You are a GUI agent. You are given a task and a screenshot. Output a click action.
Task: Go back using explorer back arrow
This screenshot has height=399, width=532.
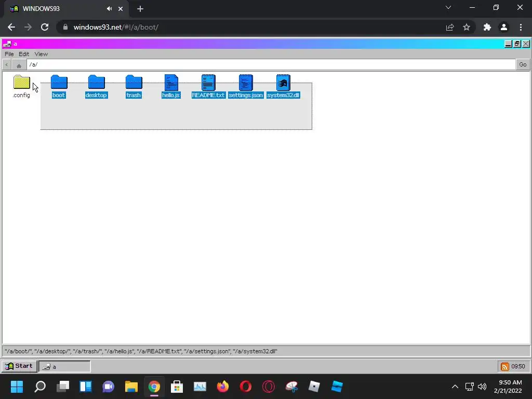[7, 64]
